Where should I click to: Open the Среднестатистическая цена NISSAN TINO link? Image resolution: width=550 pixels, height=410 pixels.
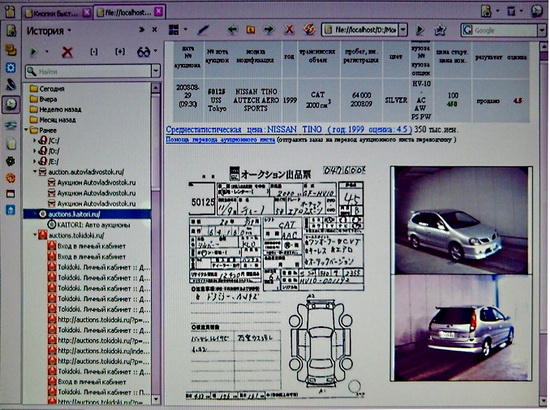click(x=289, y=129)
